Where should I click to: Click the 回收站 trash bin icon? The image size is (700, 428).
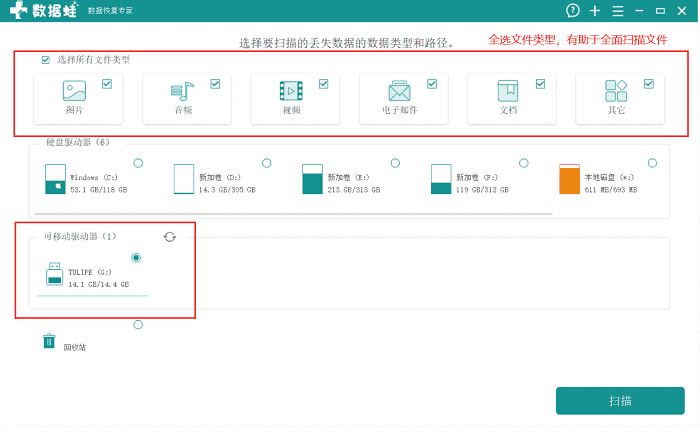[x=49, y=341]
